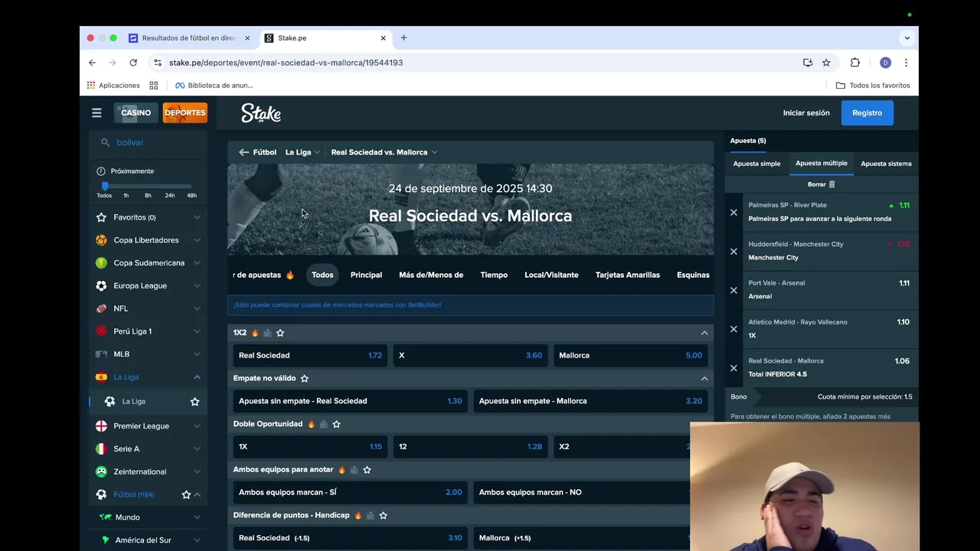Bet on Real Sociedad at 1.72
This screenshot has height=551, width=980.
310,355
